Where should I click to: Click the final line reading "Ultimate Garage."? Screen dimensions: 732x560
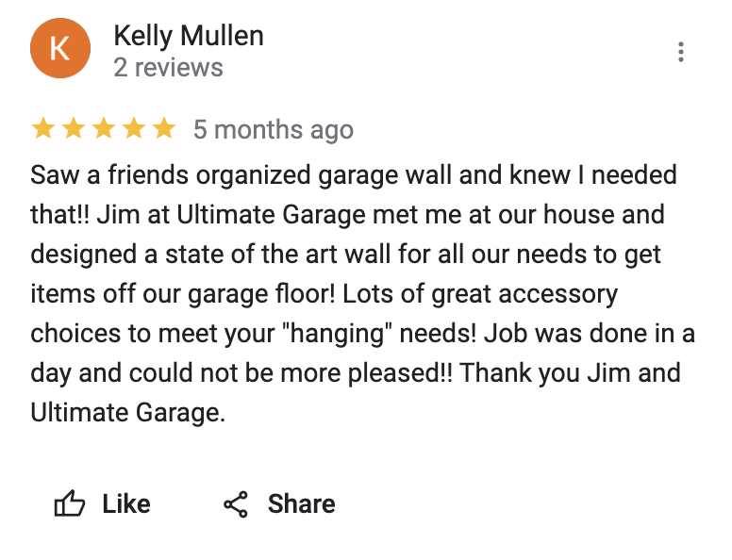[128, 412]
